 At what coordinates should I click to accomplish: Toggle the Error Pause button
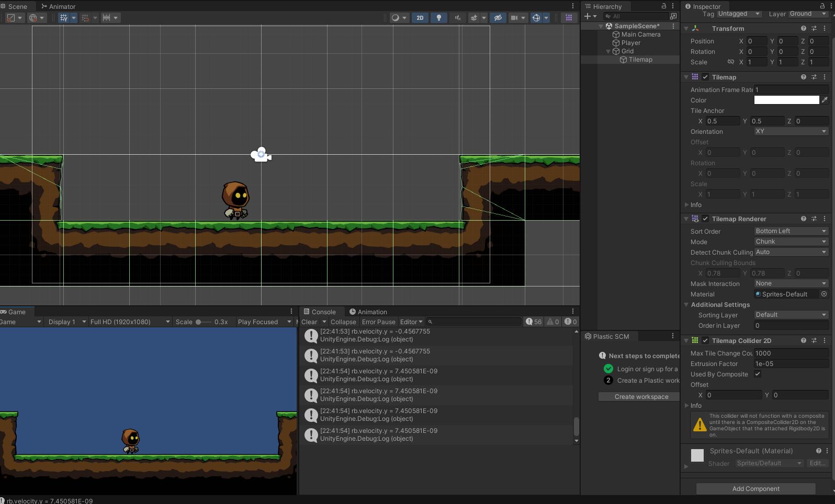pyautogui.click(x=378, y=322)
